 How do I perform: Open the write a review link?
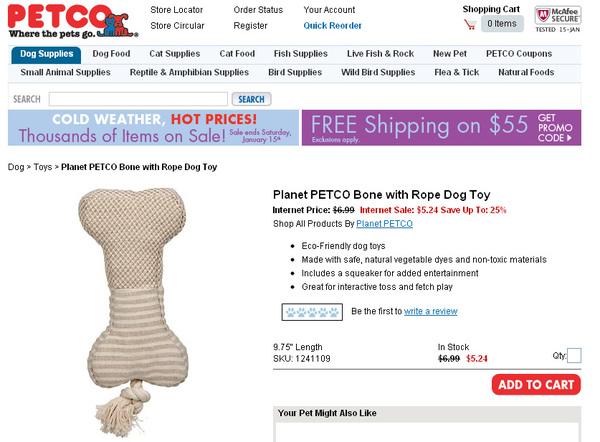click(430, 312)
